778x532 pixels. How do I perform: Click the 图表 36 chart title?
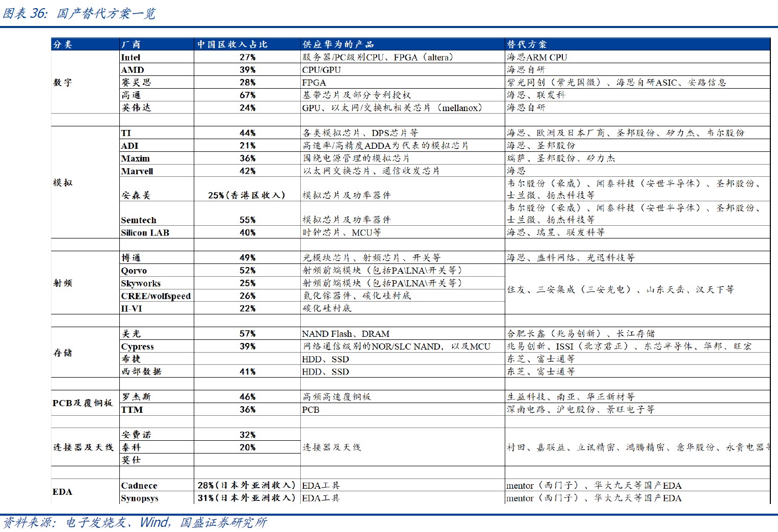(x=80, y=13)
